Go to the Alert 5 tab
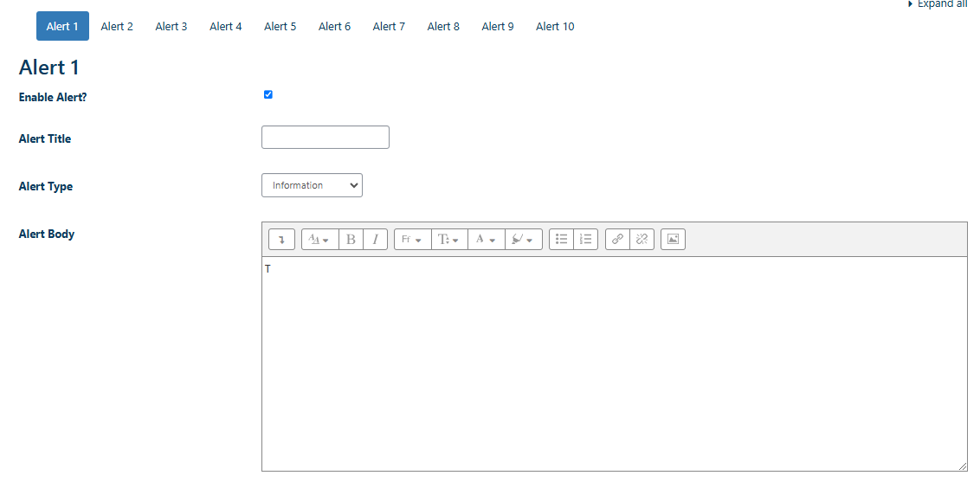The height and width of the screenshot is (482, 980). click(x=280, y=26)
